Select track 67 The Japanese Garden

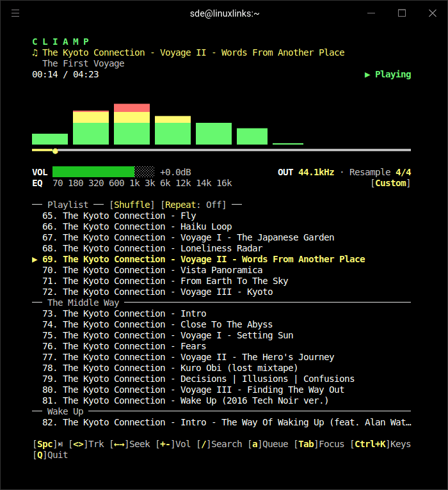(188, 237)
